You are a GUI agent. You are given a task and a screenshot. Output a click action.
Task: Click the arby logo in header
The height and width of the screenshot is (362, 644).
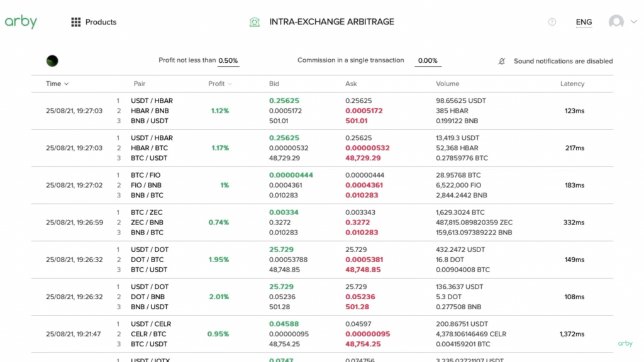pos(21,22)
